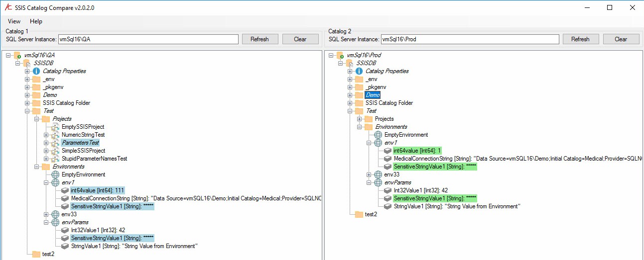Click Catalog Properties info icon in Catalog 2
This screenshot has height=260, width=644.
[x=359, y=71]
